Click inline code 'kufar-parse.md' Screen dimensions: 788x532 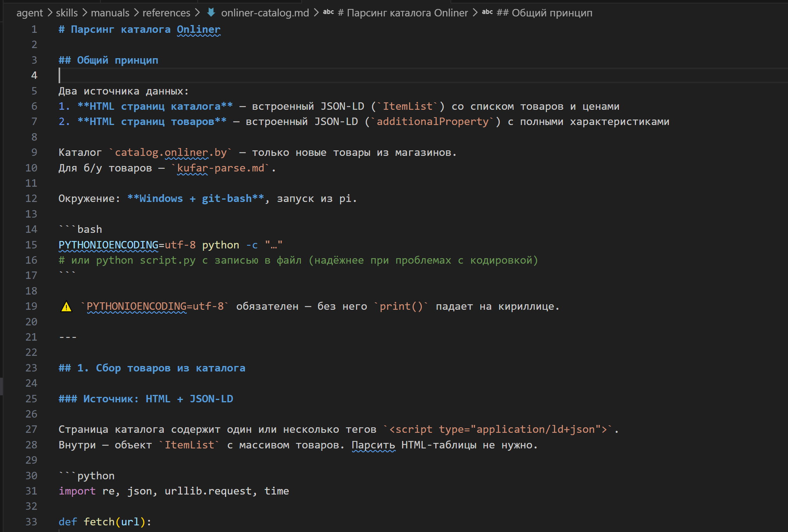click(220, 168)
